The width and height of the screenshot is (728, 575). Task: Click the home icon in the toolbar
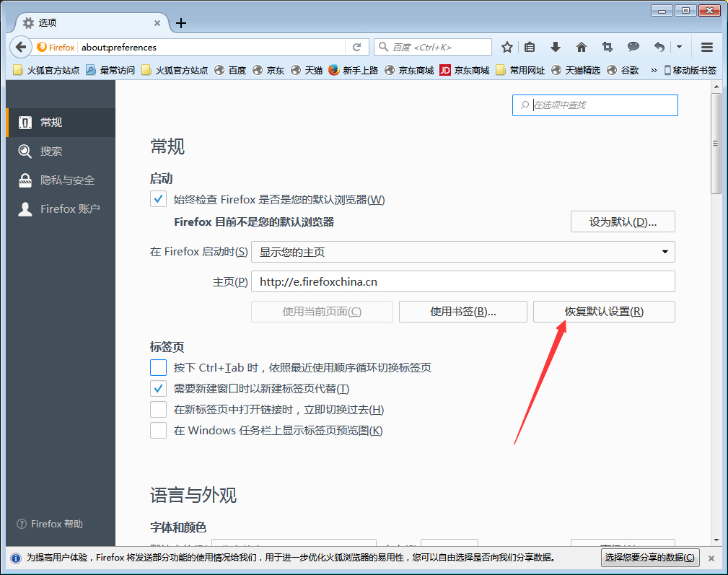click(581, 46)
